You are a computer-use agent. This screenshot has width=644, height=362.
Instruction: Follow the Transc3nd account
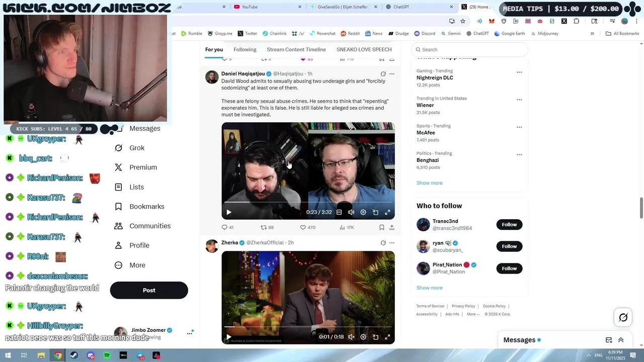(x=509, y=225)
